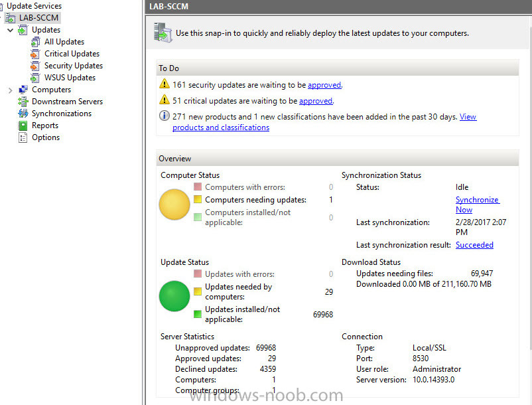
Task: Click the Computers node icon
Action: (23, 90)
